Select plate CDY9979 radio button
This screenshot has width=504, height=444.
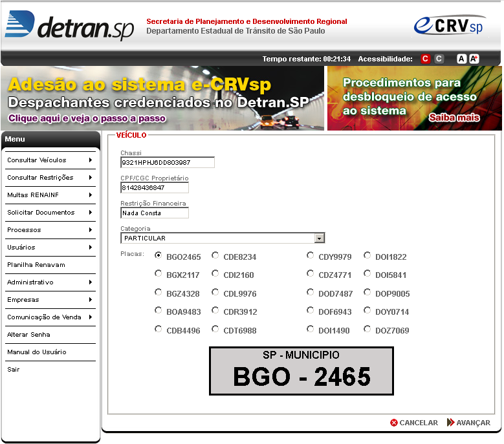pos(310,255)
